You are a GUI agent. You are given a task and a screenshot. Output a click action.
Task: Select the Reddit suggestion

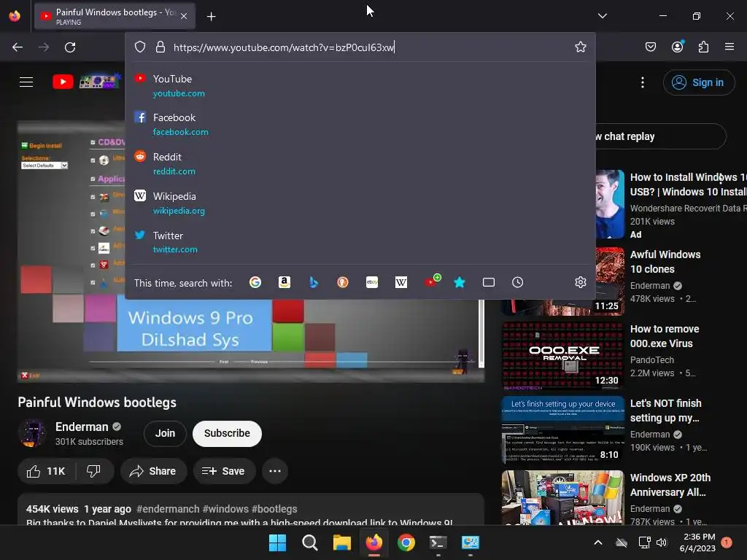point(360,163)
